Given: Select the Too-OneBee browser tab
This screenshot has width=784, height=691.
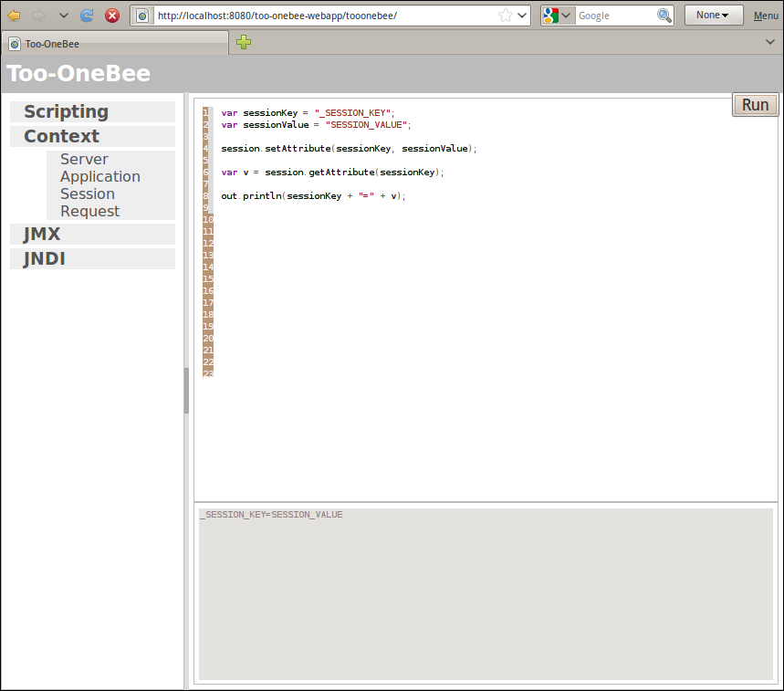Looking at the screenshot, I should coord(115,44).
